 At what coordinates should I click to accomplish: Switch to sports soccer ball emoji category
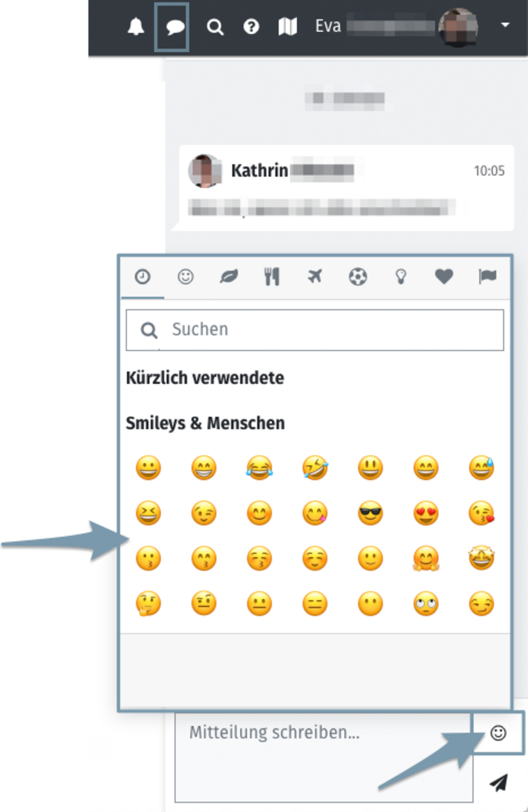pyautogui.click(x=358, y=277)
